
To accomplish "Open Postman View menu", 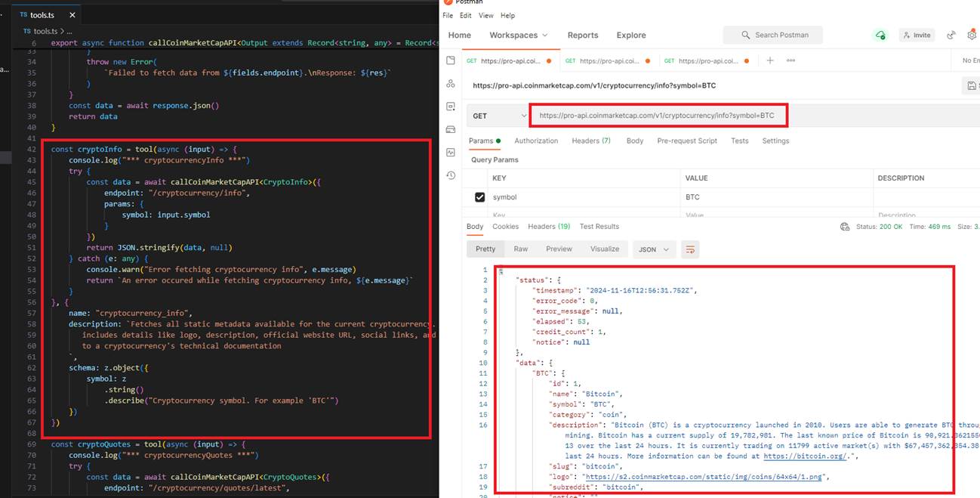I will pyautogui.click(x=486, y=15).
